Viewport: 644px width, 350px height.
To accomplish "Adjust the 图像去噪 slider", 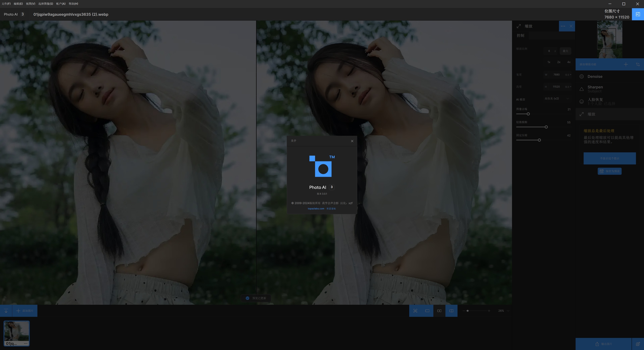I will 528,114.
